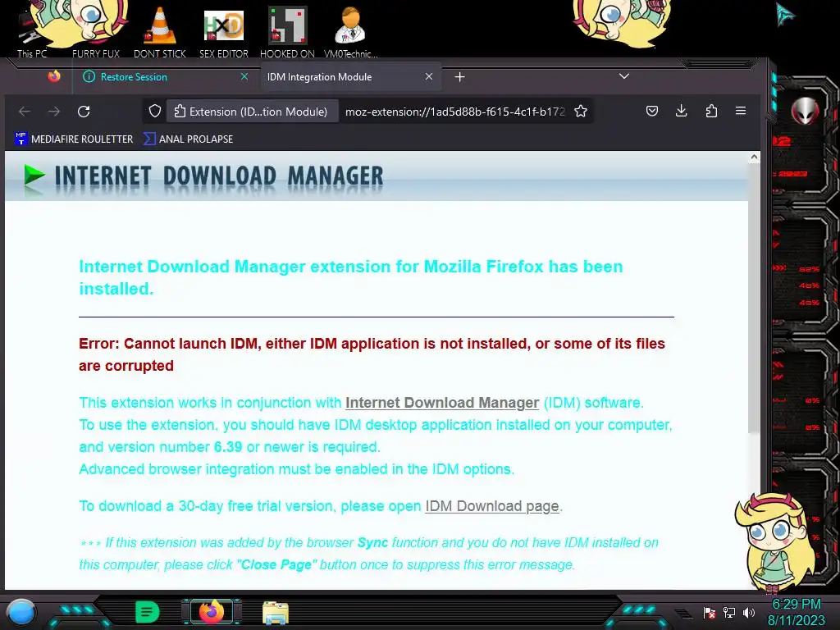Open the volume speaker tray icon
Image resolution: width=840 pixels, height=630 pixels.
click(748, 612)
